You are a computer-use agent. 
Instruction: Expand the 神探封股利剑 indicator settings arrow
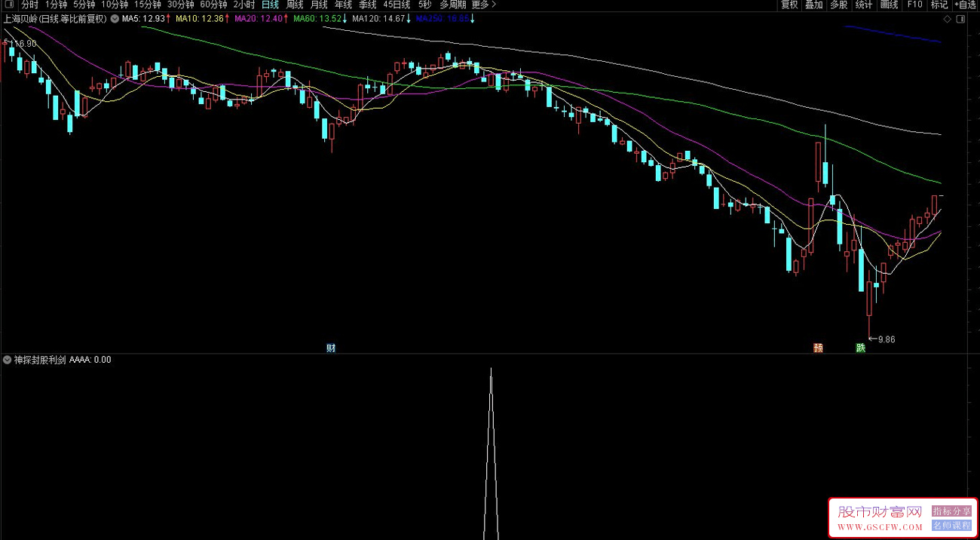tap(8, 360)
